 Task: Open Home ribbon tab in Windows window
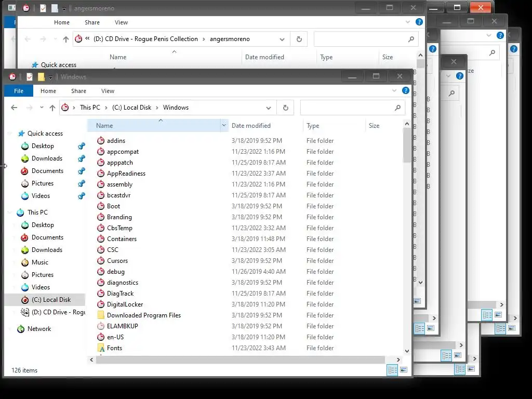coord(48,91)
